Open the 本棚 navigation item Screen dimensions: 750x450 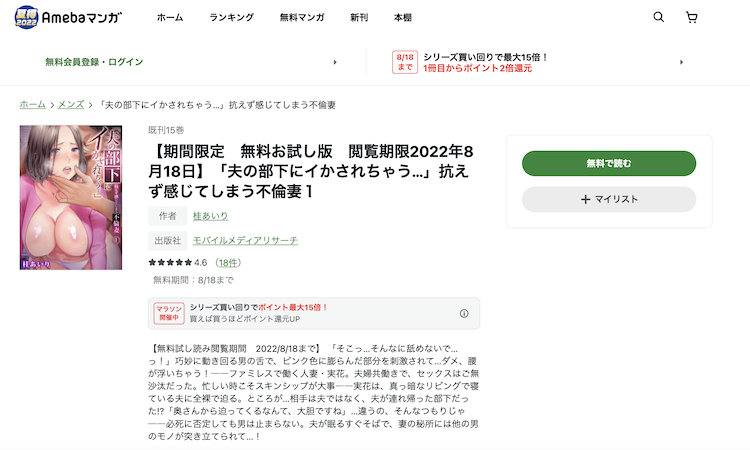click(403, 18)
